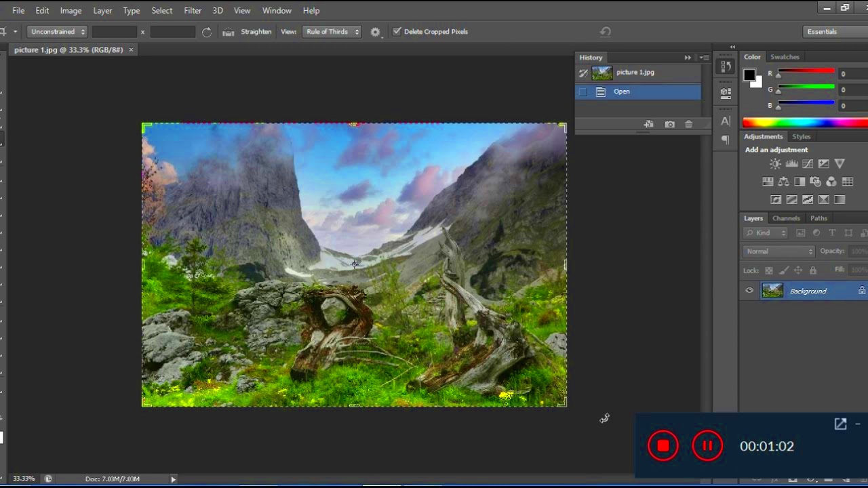
Task: Set history brush source for picture 1.jpg snapshot
Action: click(x=583, y=73)
